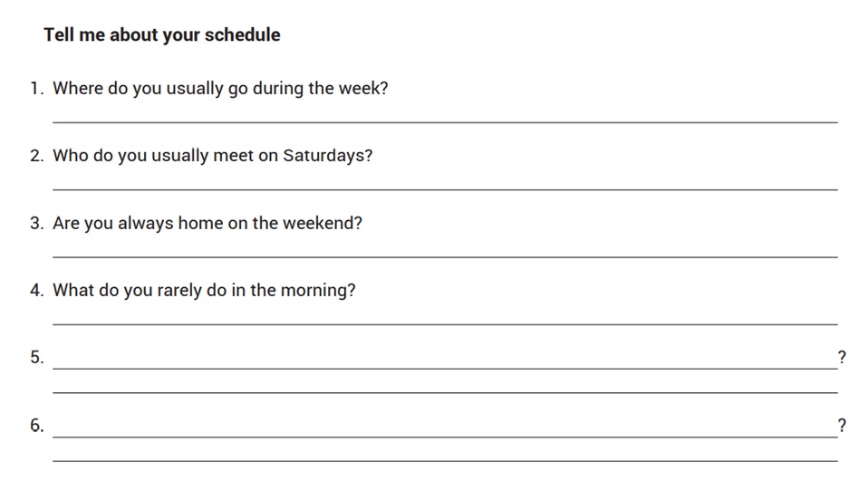The image size is (868, 490).
Task: Click the question mark ending line 6
Action: click(842, 425)
